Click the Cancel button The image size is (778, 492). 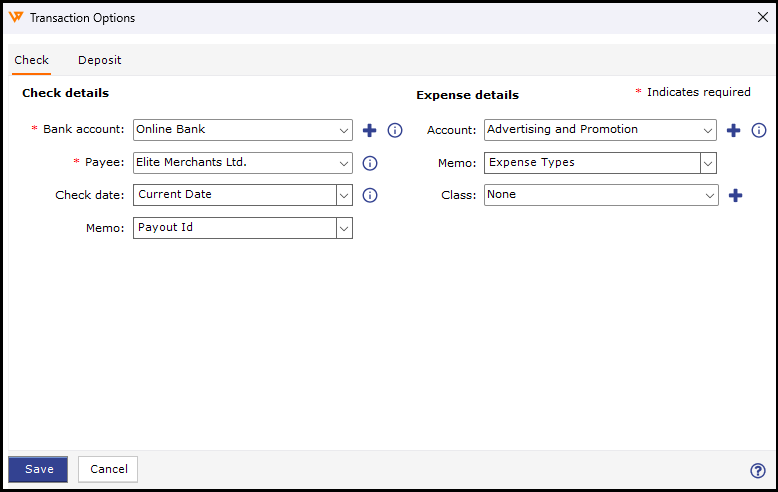(108, 469)
